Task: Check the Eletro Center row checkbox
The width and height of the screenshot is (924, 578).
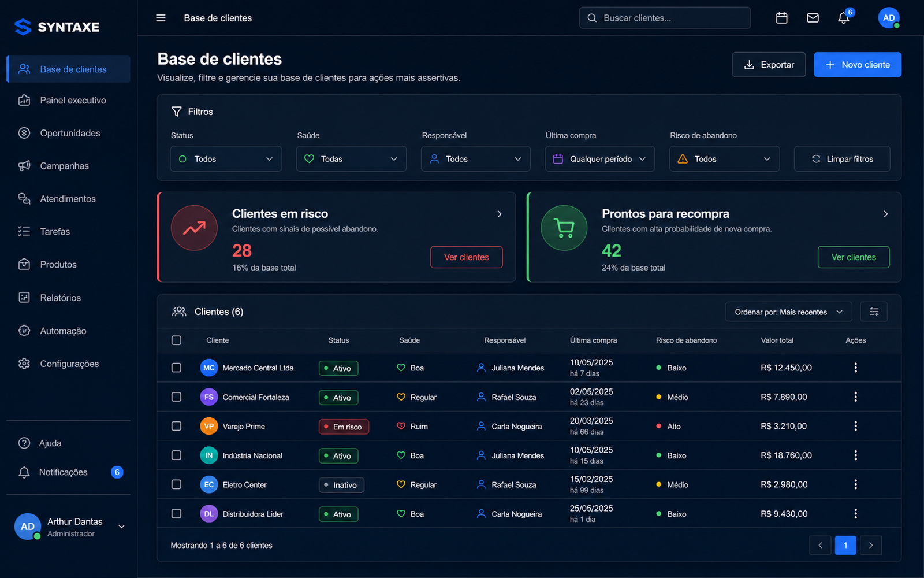Action: 177,484
